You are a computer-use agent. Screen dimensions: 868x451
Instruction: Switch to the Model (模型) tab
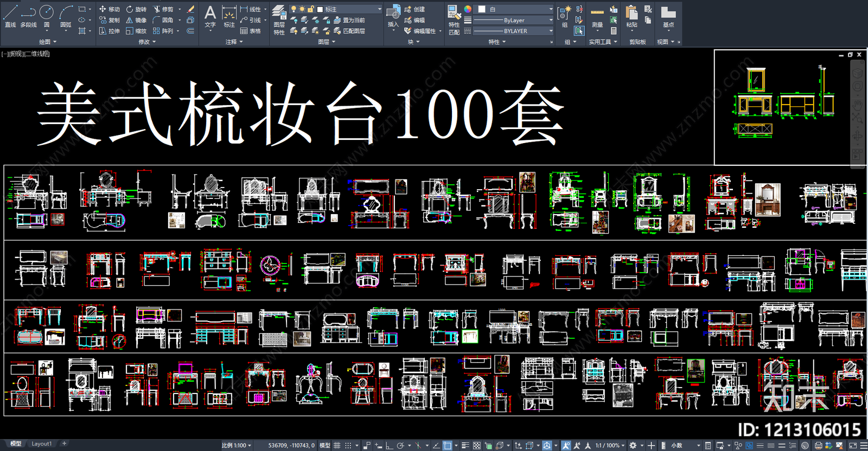pos(16,444)
